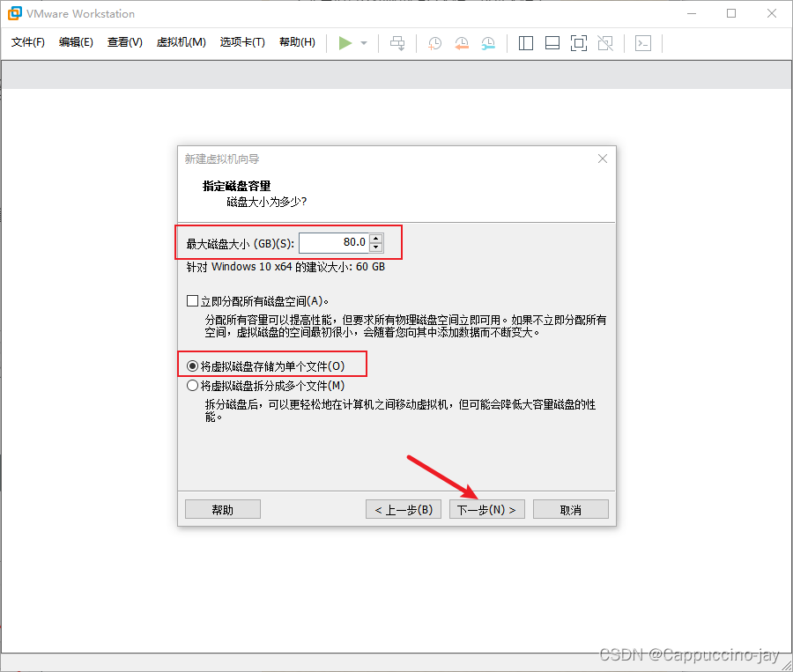Open the 选项卡(T) menu

click(x=242, y=40)
